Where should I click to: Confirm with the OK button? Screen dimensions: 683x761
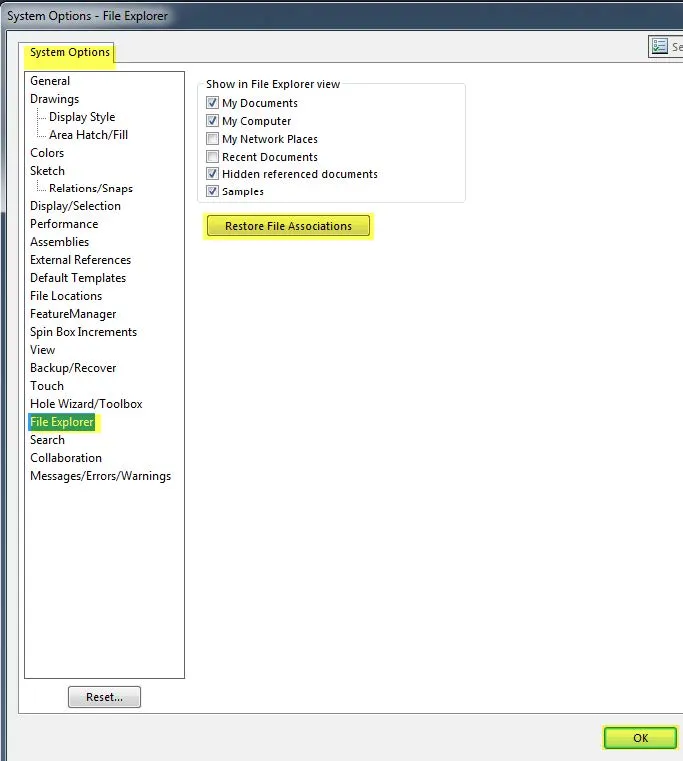coord(640,738)
